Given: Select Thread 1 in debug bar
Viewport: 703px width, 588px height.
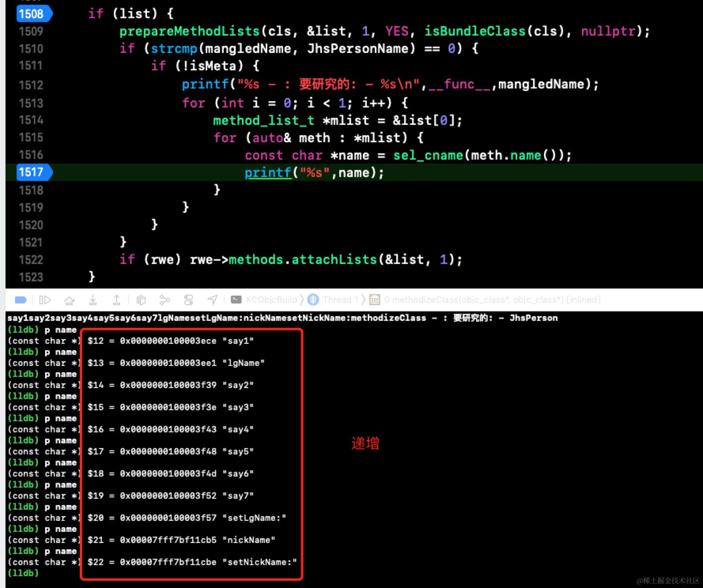Looking at the screenshot, I should [x=333, y=300].
